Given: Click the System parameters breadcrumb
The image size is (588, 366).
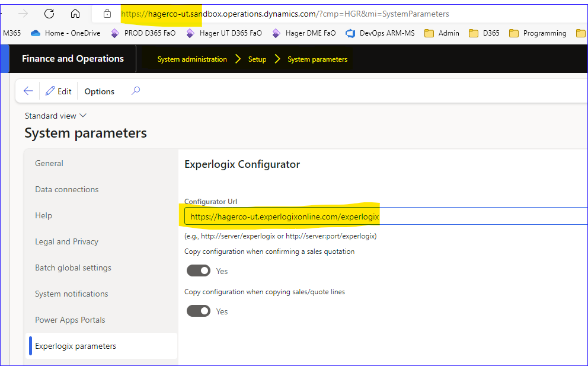Looking at the screenshot, I should pos(318,59).
